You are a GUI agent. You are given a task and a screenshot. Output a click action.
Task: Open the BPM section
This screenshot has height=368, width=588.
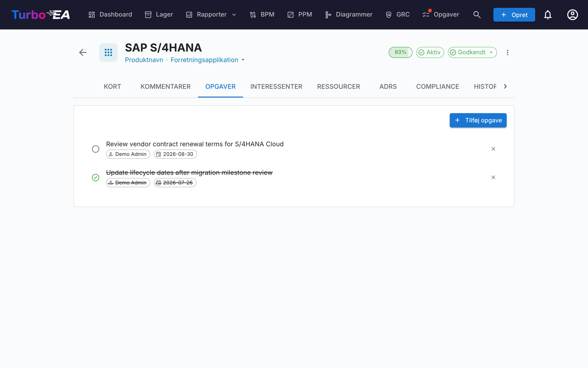262,14
